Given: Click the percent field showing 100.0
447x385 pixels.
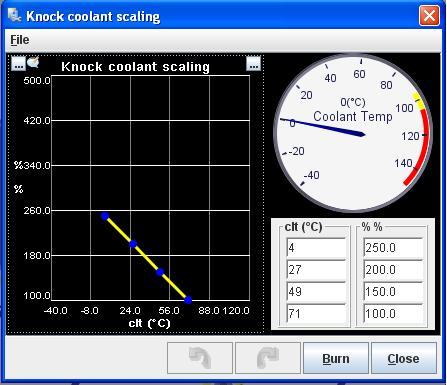Looking at the screenshot, I should click(x=393, y=314).
